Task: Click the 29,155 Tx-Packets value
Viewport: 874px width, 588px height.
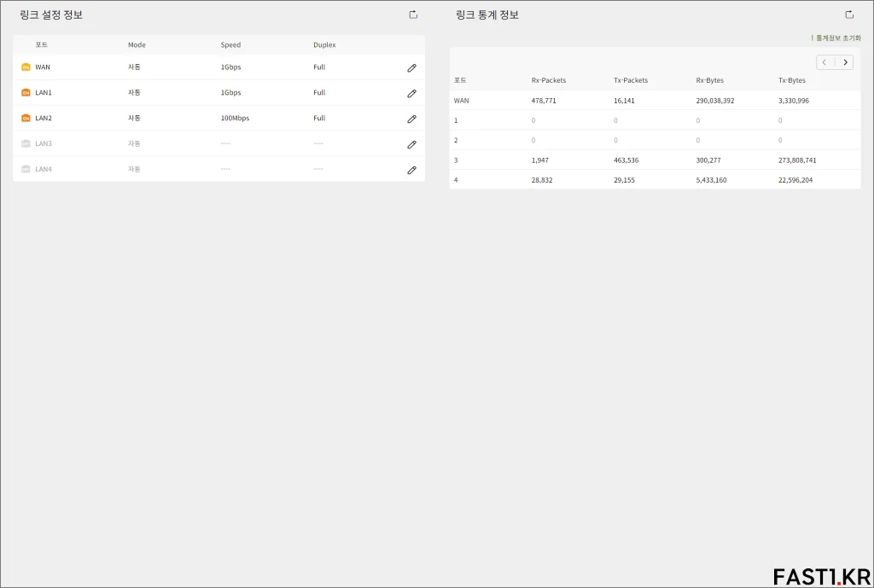Action: point(624,180)
